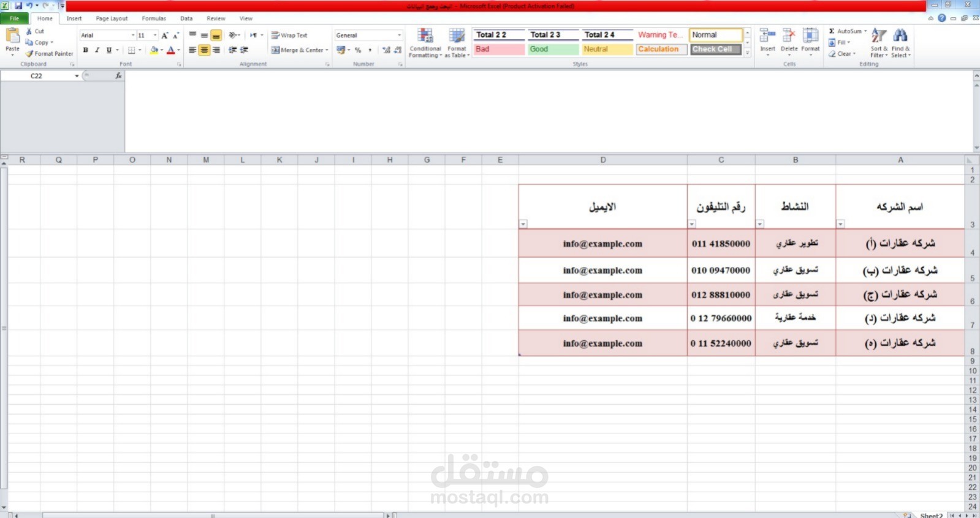Viewport: 980px width, 518px height.
Task: Click the Decrease Decimal icon
Action: pos(398,50)
